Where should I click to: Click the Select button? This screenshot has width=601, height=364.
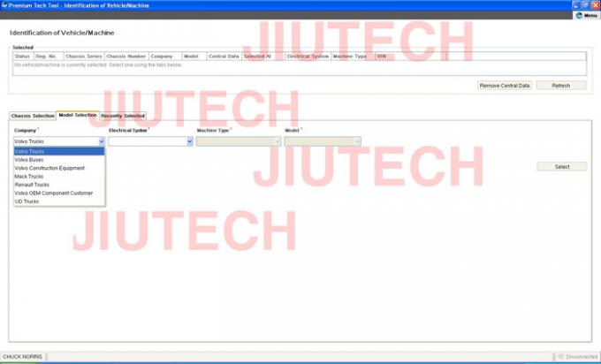(x=562, y=167)
